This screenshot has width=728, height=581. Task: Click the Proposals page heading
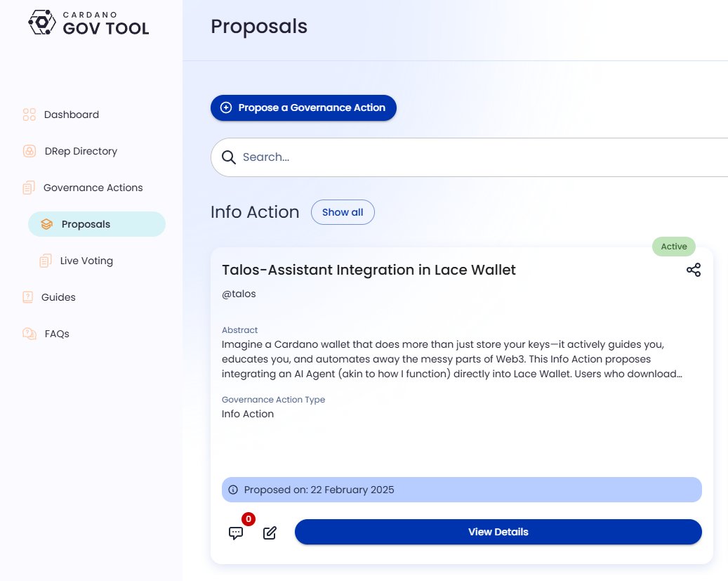[x=259, y=27]
